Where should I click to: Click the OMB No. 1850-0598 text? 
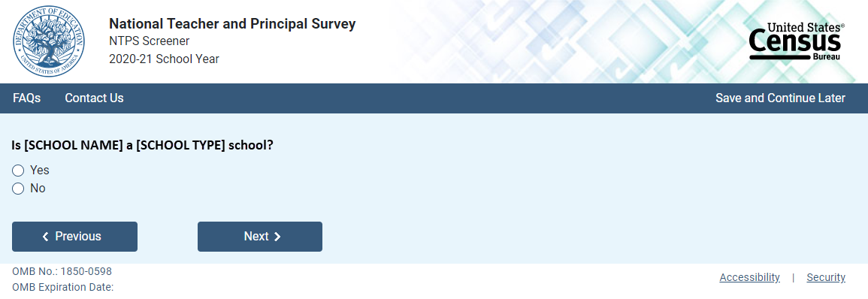coord(62,271)
